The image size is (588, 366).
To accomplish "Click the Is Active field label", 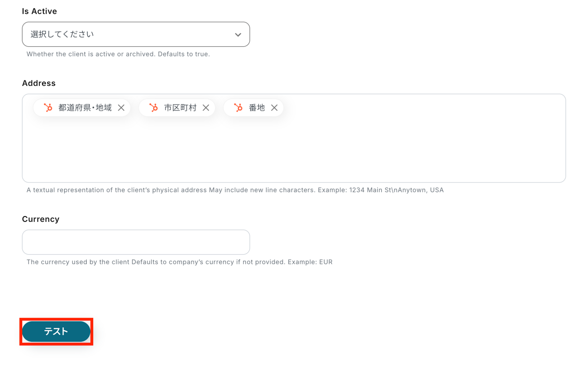I will point(39,11).
